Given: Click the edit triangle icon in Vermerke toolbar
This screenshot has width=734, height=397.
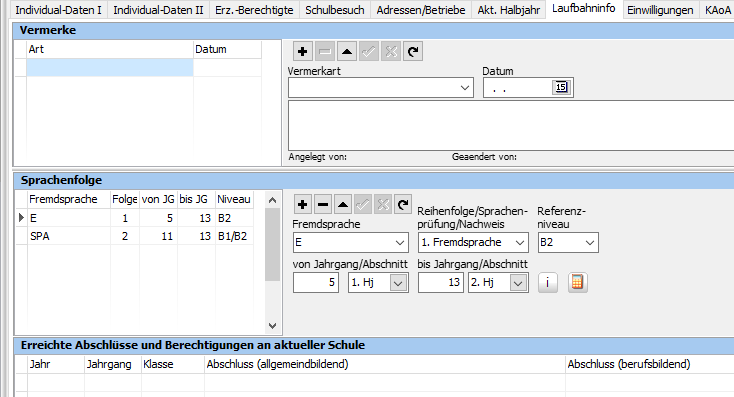Looking at the screenshot, I should 347,51.
